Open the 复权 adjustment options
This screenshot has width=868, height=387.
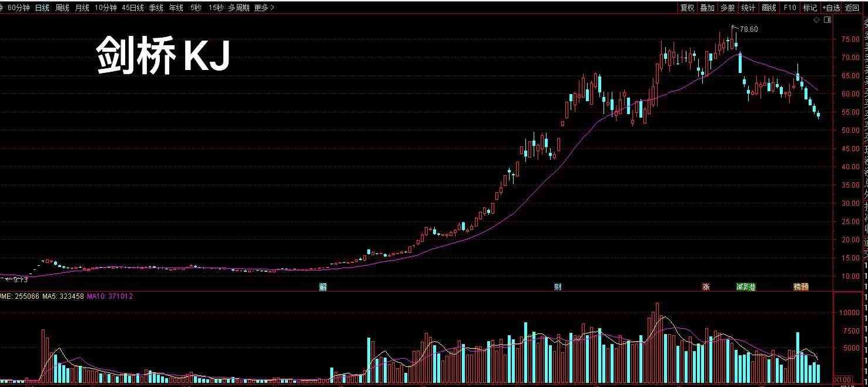(687, 8)
